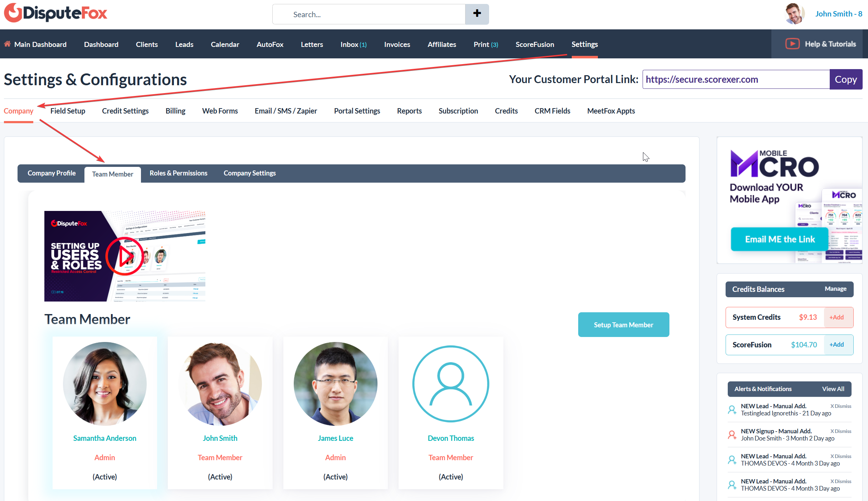
Task: Open Manage in Credits Balances
Action: [x=835, y=289]
